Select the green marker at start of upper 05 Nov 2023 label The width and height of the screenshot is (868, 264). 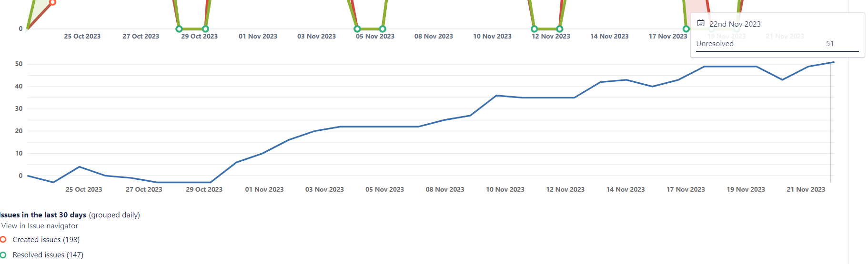[x=357, y=29]
